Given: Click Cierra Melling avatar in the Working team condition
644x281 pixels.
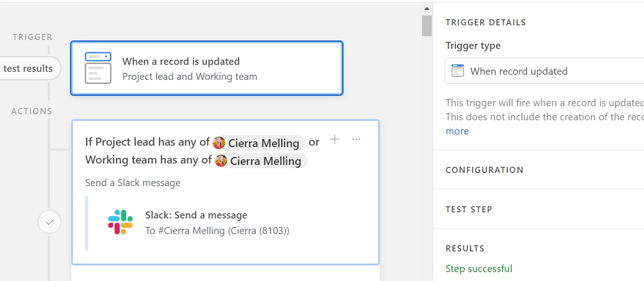Looking at the screenshot, I should pyautogui.click(x=221, y=161).
